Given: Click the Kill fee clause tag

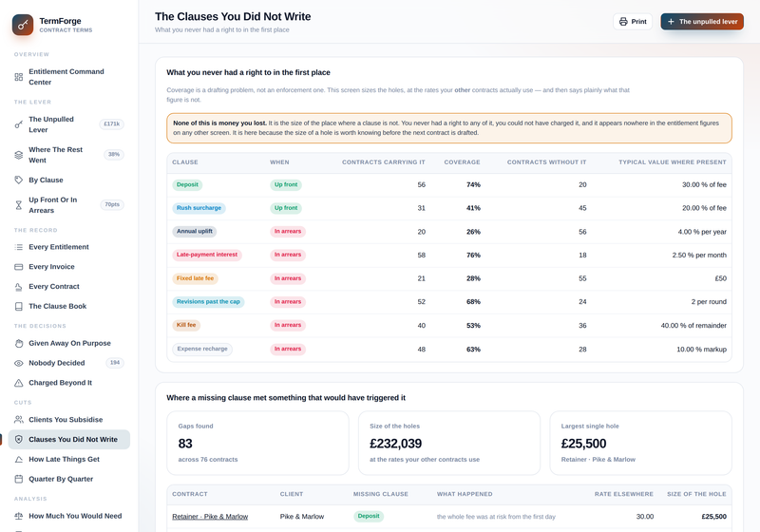Looking at the screenshot, I should (x=186, y=325).
